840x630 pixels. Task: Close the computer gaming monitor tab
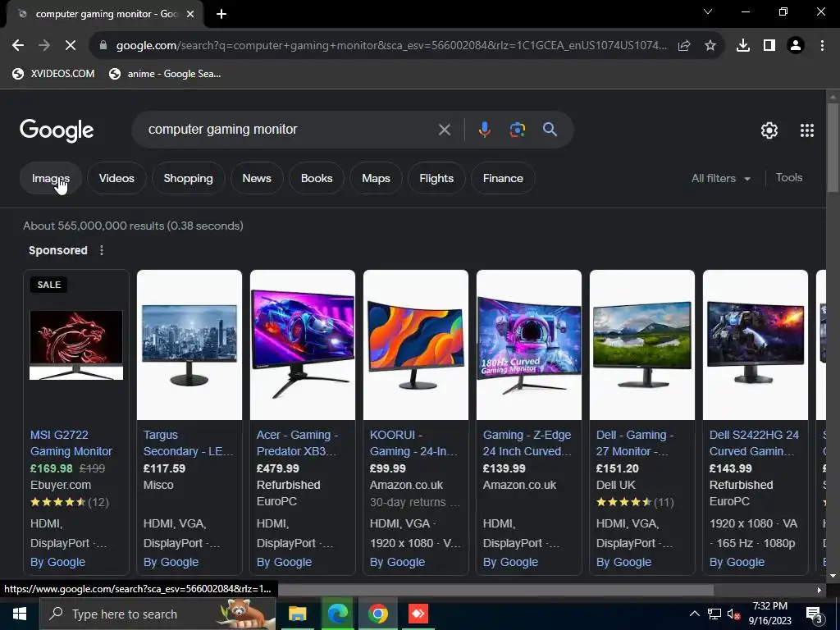pos(190,14)
